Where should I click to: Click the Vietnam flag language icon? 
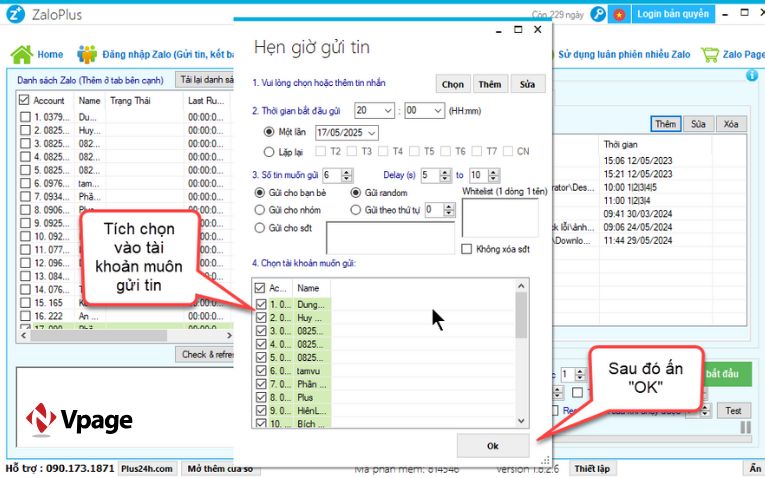619,14
